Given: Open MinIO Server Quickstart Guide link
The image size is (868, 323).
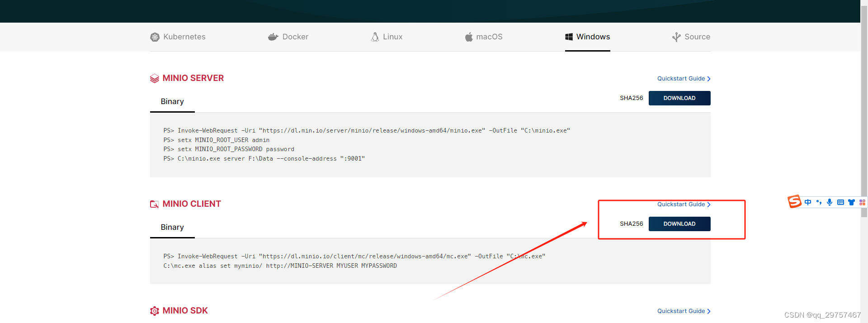Looking at the screenshot, I should coord(684,79).
